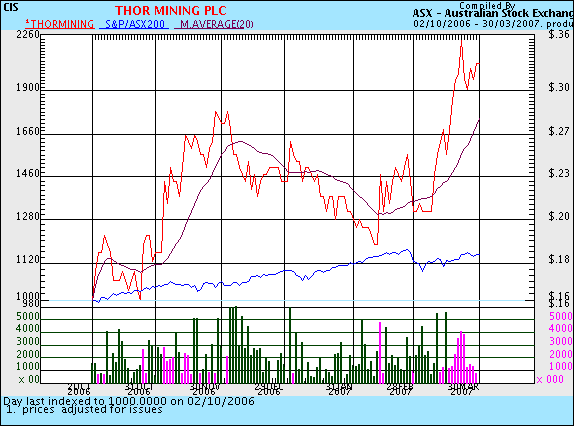Click the green 3000 volume label

(28, 342)
